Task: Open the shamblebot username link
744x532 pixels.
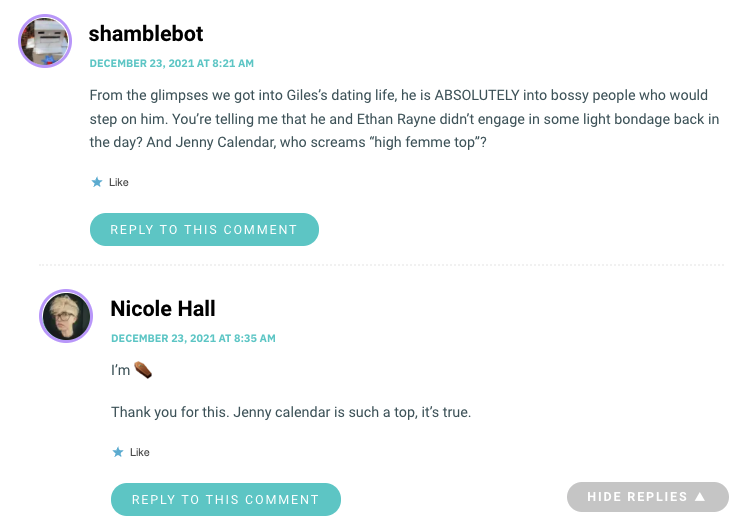Action: 146,34
